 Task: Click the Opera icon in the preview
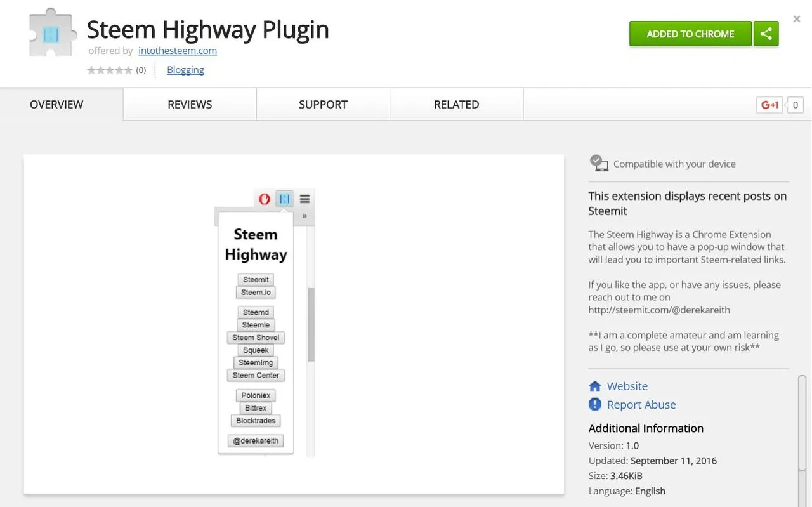click(265, 199)
